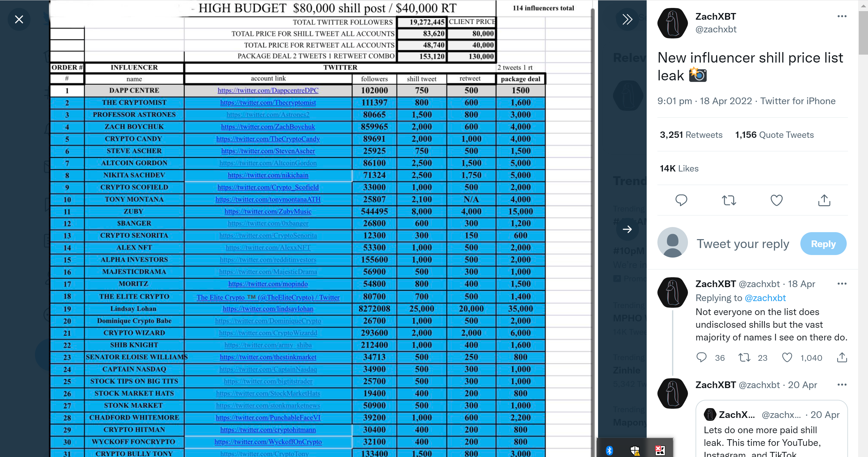The width and height of the screenshot is (868, 457).
Task: Click the page scrollbar on right edge
Action: (x=863, y=32)
